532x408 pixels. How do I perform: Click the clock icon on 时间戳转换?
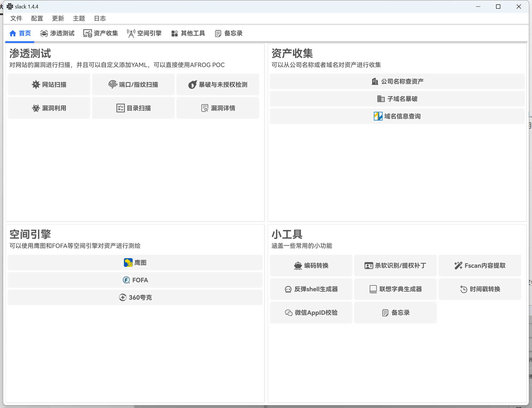(464, 289)
